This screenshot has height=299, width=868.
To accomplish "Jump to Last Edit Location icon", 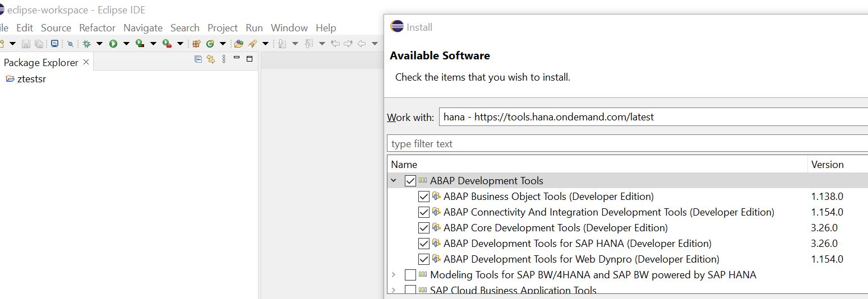I will [x=335, y=44].
